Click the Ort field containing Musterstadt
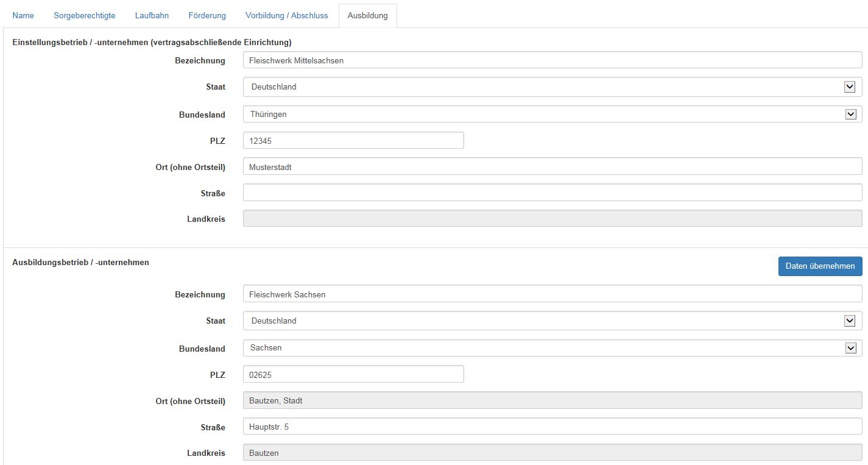Screen dimensions: 868x465 pyautogui.click(x=552, y=166)
